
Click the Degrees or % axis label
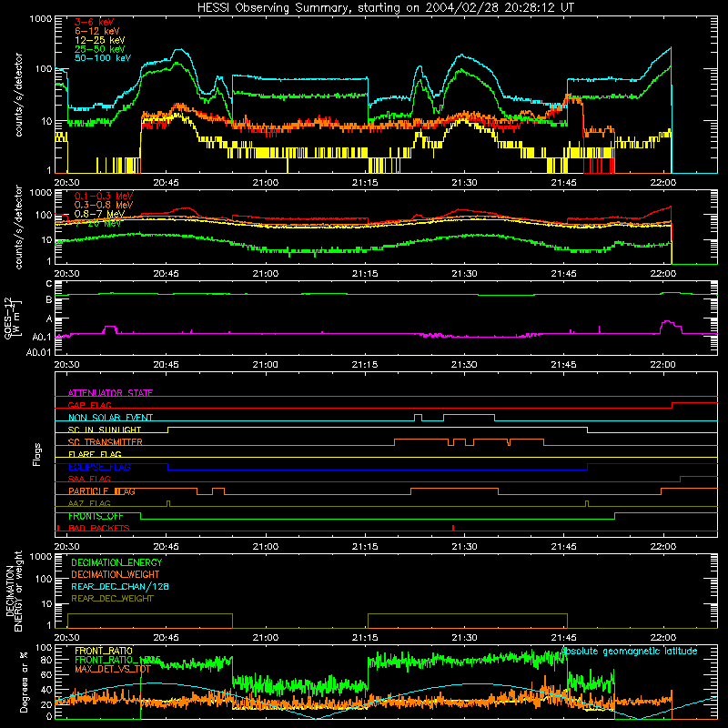tap(24, 682)
